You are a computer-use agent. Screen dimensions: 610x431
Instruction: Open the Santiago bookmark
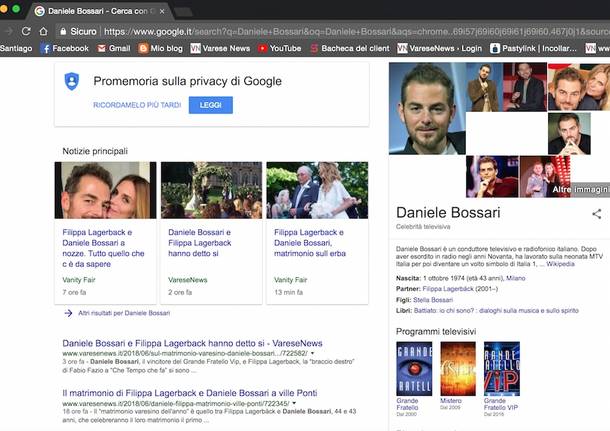tap(16, 48)
